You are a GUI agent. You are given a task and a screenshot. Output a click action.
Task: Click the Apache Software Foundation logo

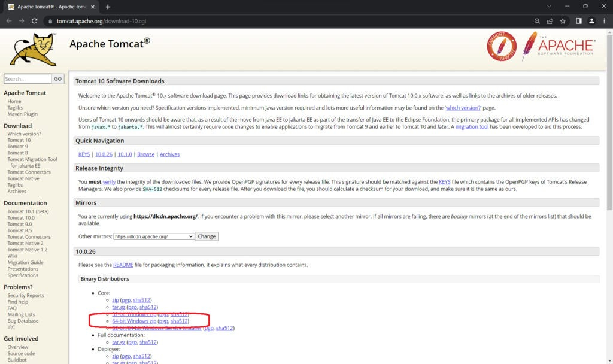559,46
